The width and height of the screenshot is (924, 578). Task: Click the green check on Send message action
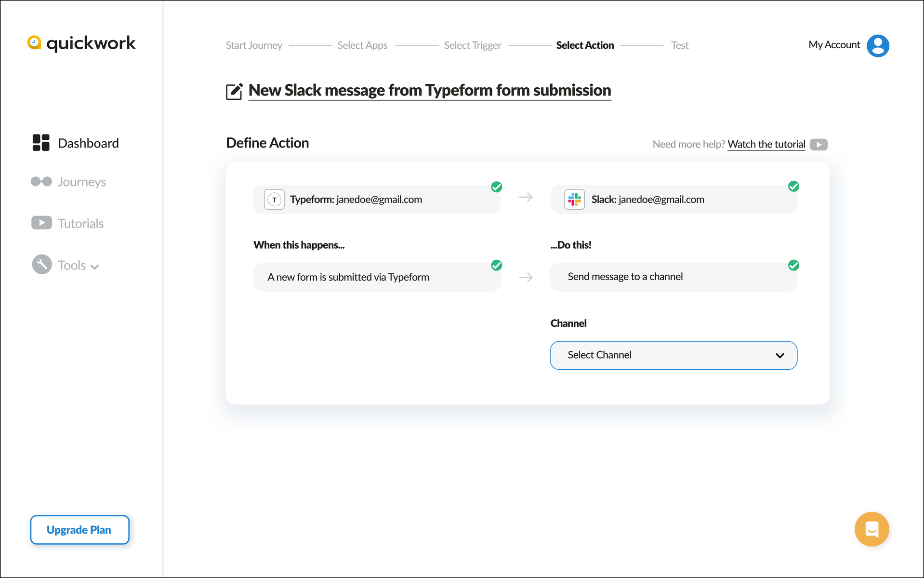point(793,265)
